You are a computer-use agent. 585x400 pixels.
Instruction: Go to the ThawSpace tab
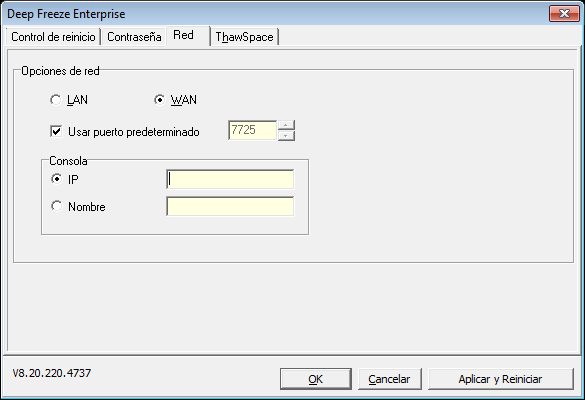click(244, 37)
